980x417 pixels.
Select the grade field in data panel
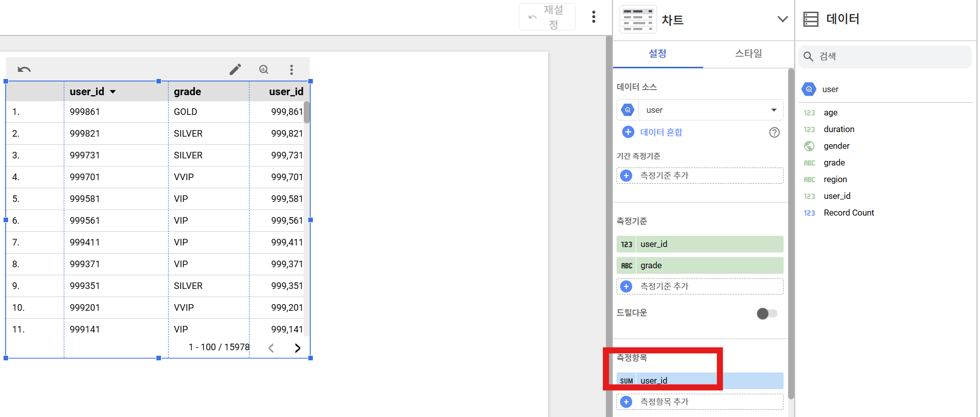point(834,162)
